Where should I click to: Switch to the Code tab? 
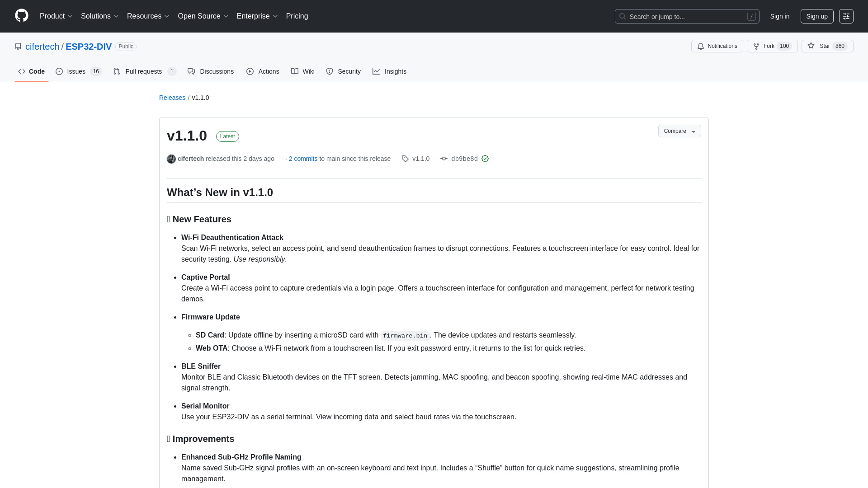(x=32, y=71)
